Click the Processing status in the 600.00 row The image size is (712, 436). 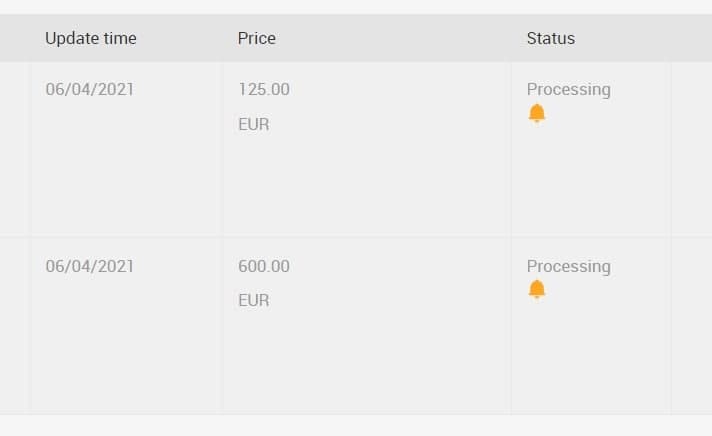click(x=568, y=266)
